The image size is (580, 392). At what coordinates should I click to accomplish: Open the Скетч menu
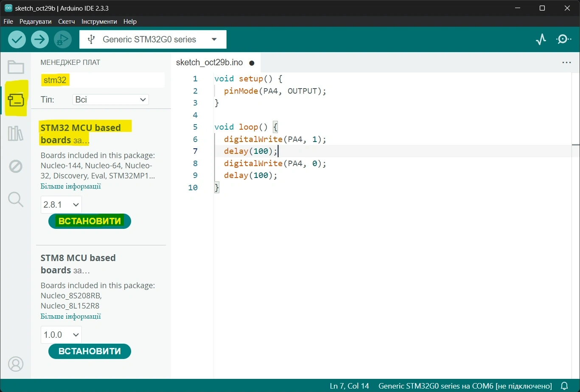coord(67,22)
